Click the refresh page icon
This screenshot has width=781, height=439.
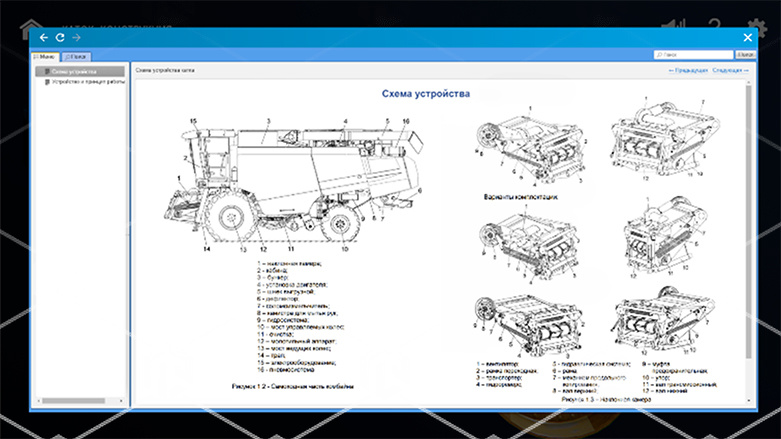[60, 37]
